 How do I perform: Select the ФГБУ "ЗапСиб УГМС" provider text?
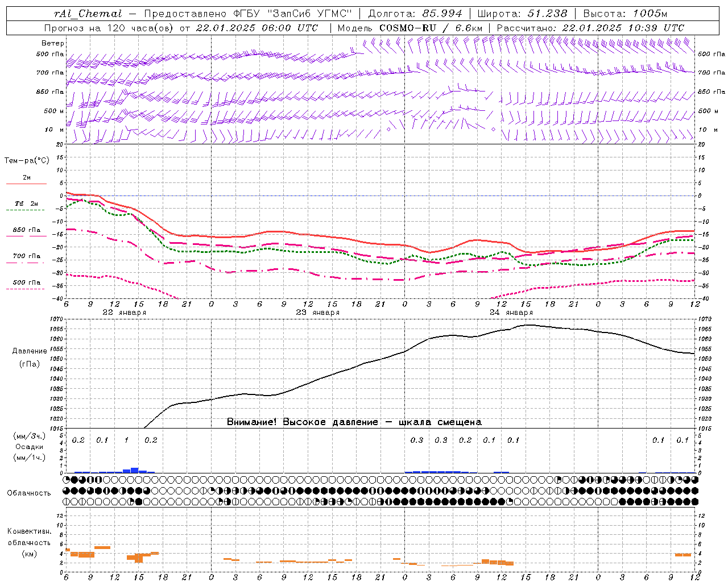click(294, 14)
